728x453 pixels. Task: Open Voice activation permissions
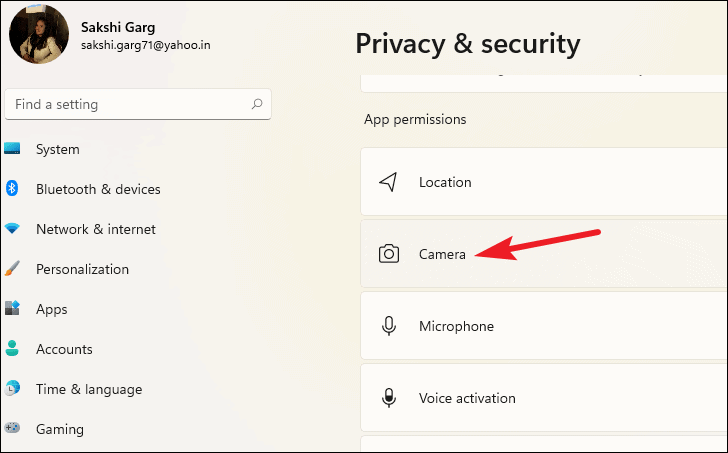click(544, 398)
